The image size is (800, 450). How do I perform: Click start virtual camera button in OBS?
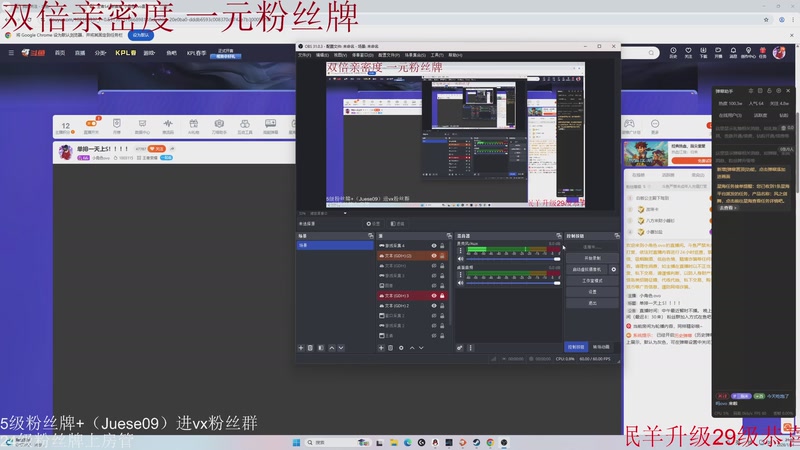[x=587, y=269]
